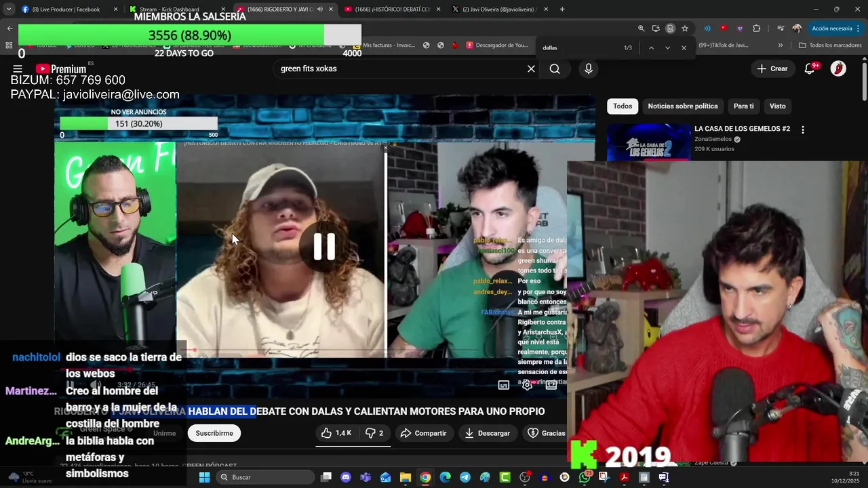Open LA CASA DE LOS GEMELOS #2 video
Screen dimensions: 868x488
point(742,129)
